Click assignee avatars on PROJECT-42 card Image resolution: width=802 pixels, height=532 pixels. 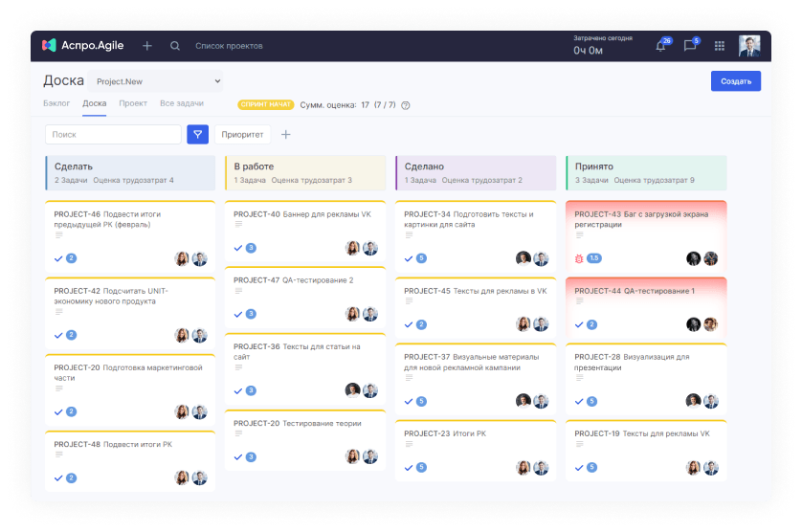click(190, 336)
